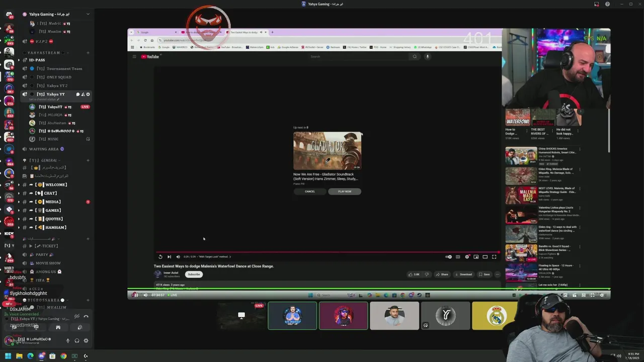Expand Yahya Gaming server dropdown menu
644x362 pixels.
tap(88, 14)
